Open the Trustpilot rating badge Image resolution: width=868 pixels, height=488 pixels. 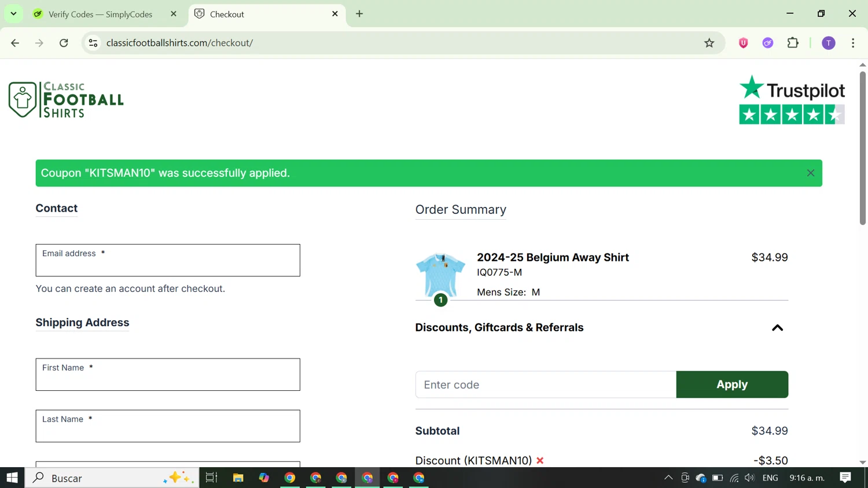click(x=792, y=99)
